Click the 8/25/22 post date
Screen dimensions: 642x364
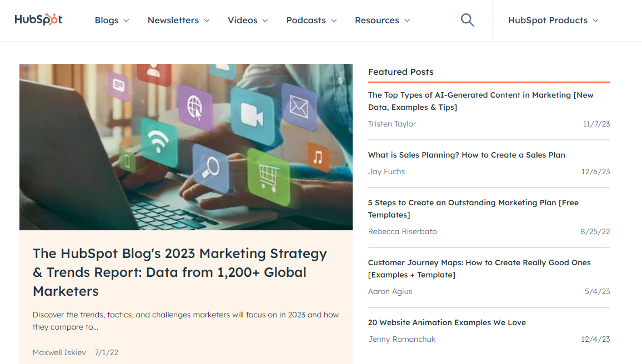595,231
